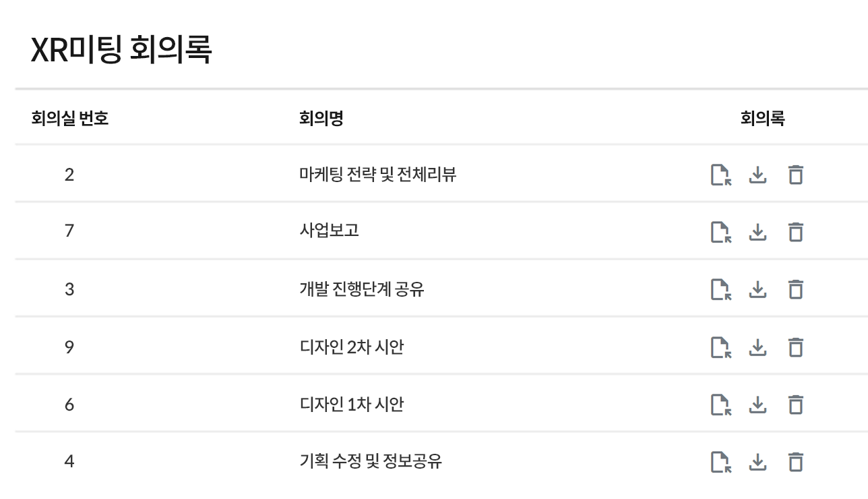Viewport: 868px width, 499px height.
Task: Open minutes for 기획 수정 및 정보공유
Action: click(721, 462)
